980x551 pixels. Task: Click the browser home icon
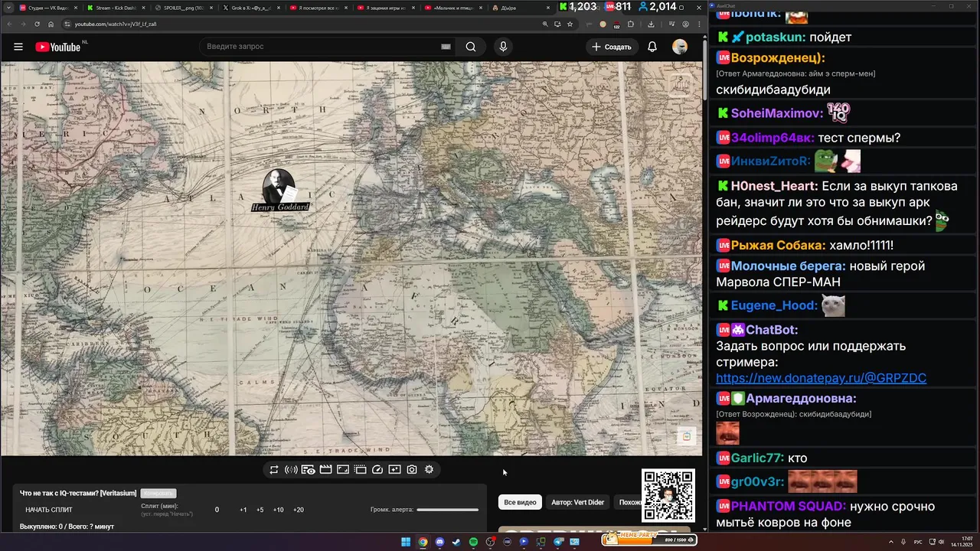(51, 24)
